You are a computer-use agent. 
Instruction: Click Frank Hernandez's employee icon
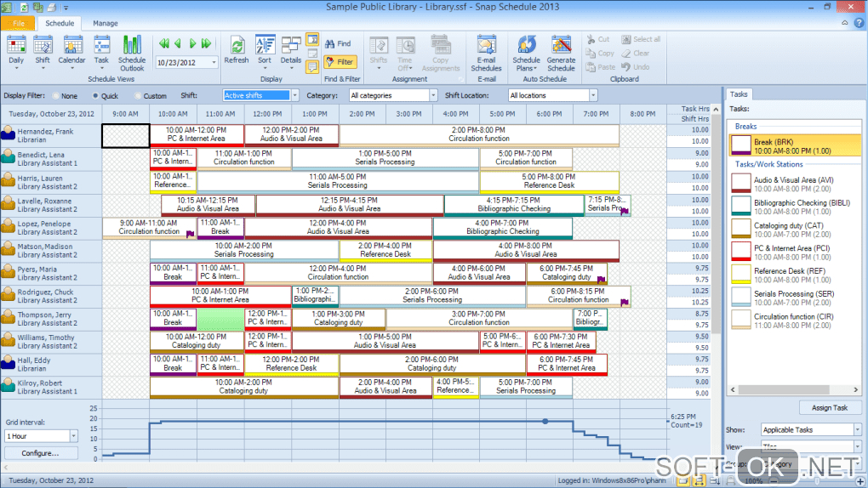point(8,133)
